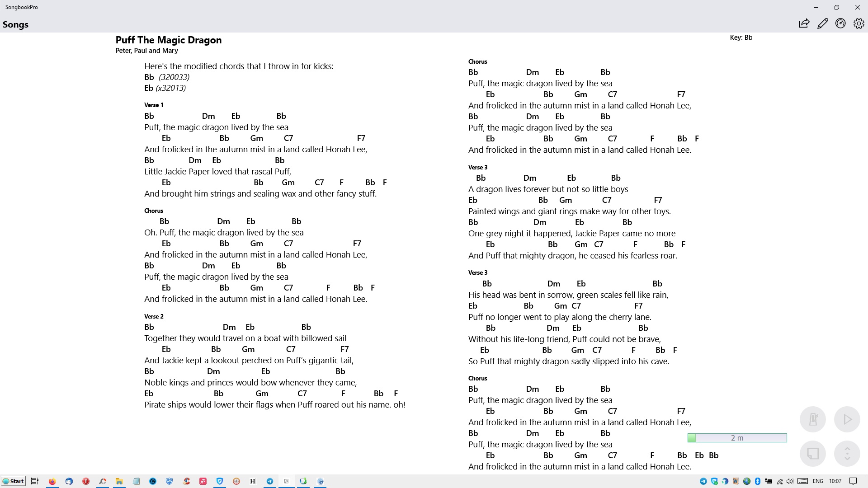Image resolution: width=868 pixels, height=488 pixels.
Task: Open Firefox from taskbar
Action: [x=52, y=481]
